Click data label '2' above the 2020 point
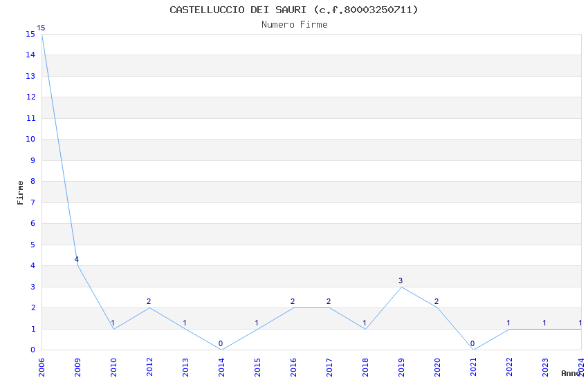The width and height of the screenshot is (588, 380). (x=437, y=301)
